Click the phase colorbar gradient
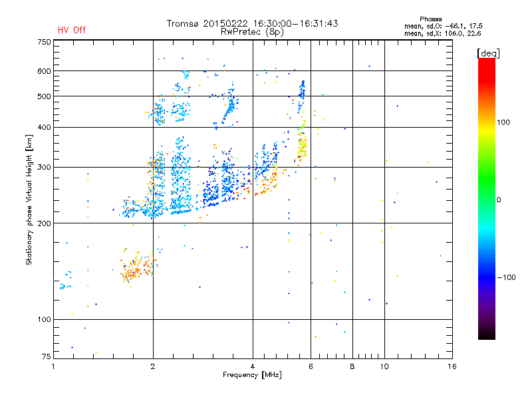The height and width of the screenshot is (399, 532). pos(487,199)
